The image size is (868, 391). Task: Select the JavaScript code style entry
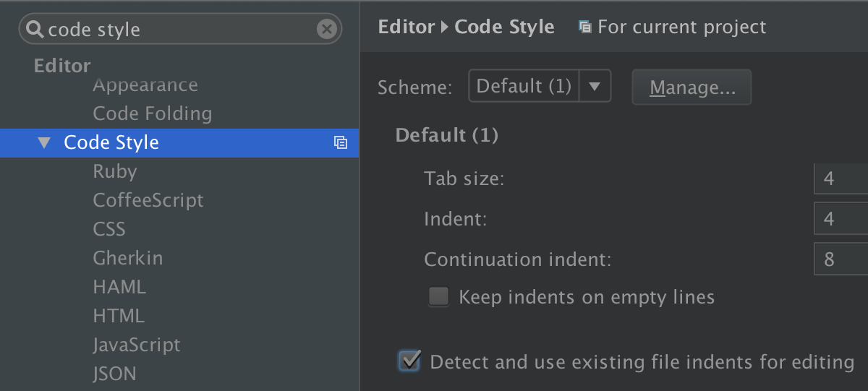tap(137, 345)
